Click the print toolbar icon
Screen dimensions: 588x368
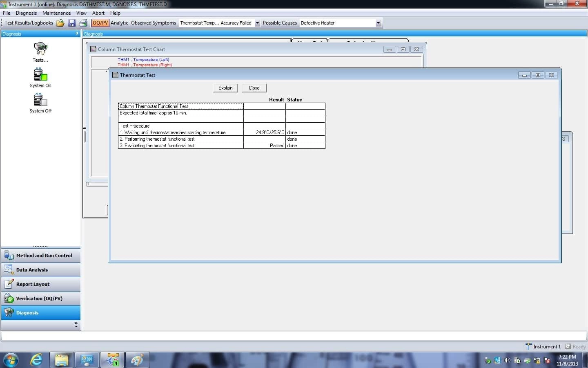[x=83, y=23]
